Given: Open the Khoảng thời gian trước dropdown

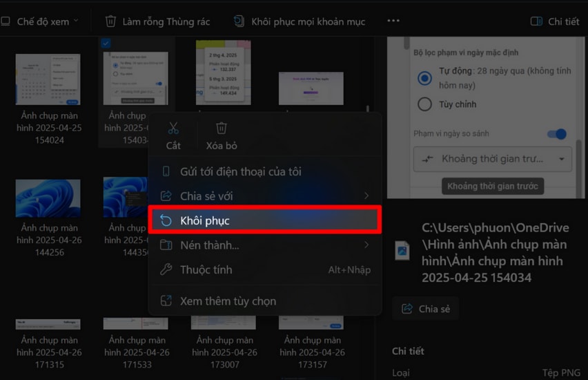Looking at the screenshot, I should point(492,159).
